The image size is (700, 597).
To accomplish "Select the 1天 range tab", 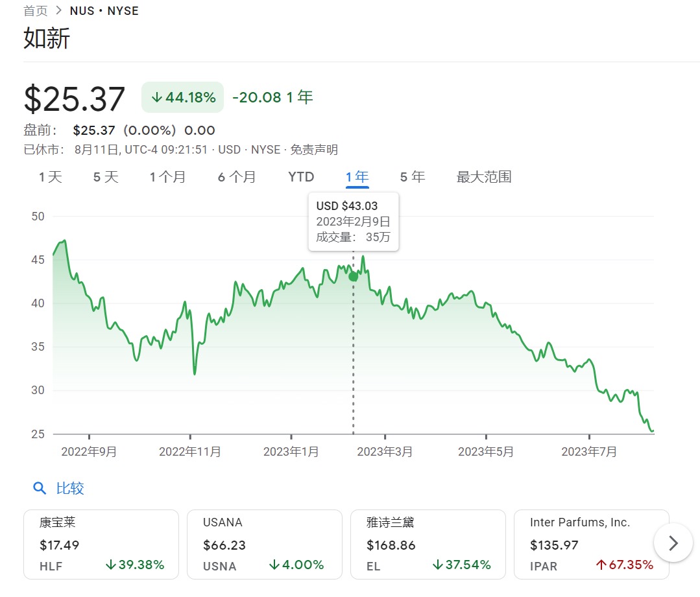I will coord(50,177).
